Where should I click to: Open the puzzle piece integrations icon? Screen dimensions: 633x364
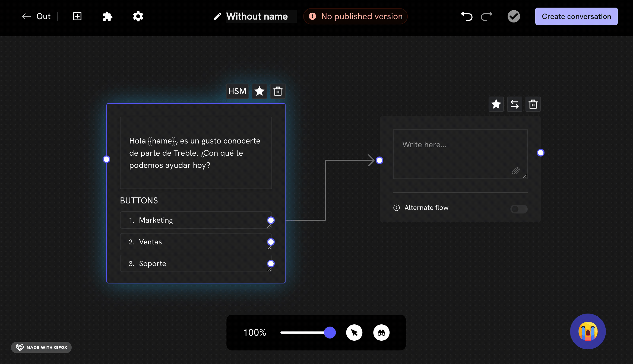tap(107, 16)
